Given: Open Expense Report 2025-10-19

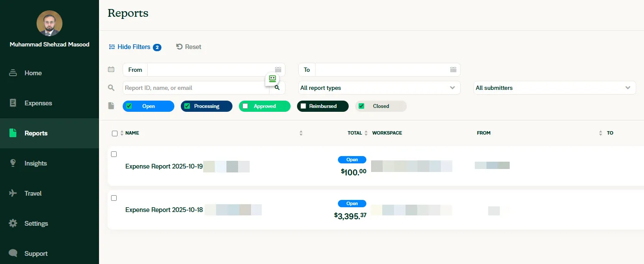Looking at the screenshot, I should click(164, 166).
